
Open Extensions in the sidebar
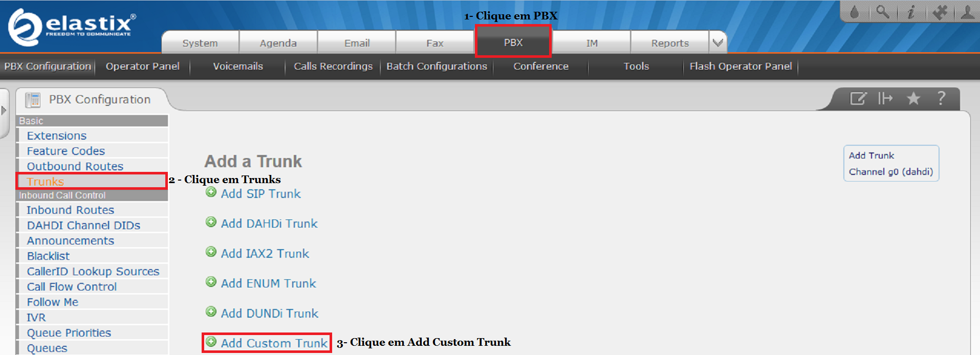(57, 136)
